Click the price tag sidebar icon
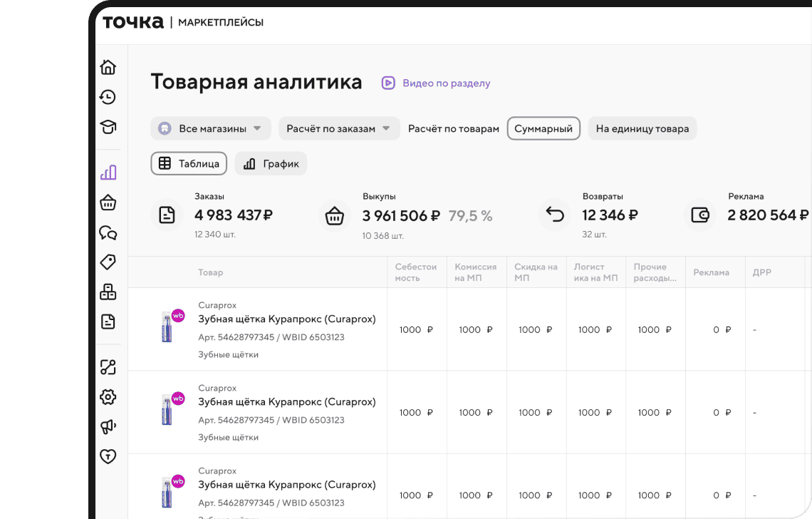The width and height of the screenshot is (812, 519). [108, 262]
